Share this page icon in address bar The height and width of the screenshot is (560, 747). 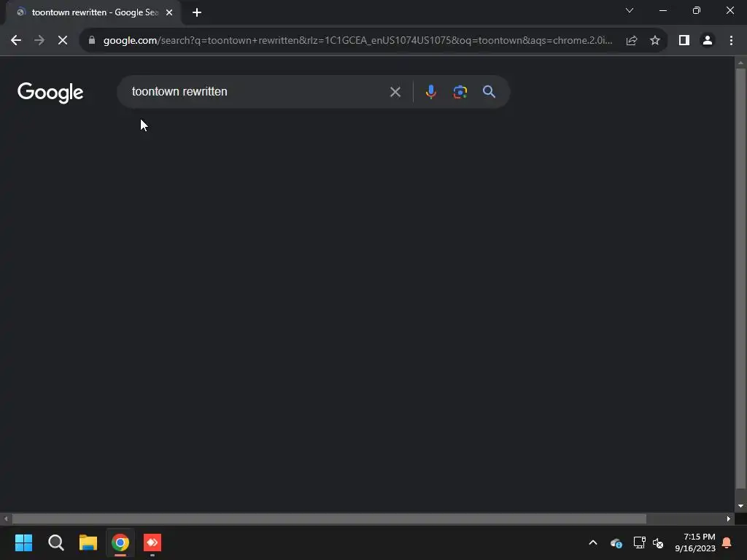[x=632, y=41]
